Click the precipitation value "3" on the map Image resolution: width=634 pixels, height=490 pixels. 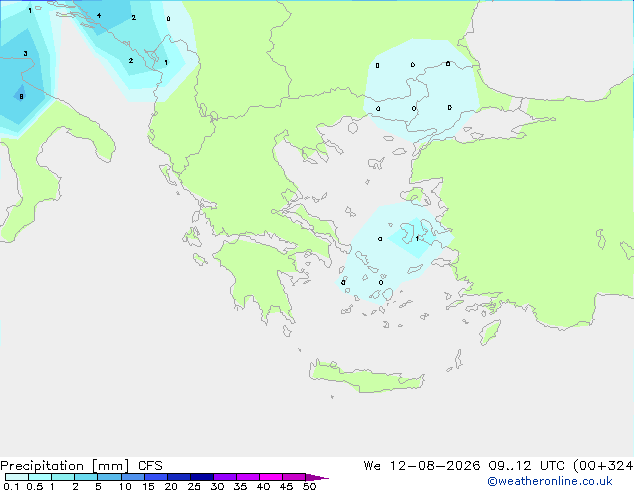tap(25, 53)
